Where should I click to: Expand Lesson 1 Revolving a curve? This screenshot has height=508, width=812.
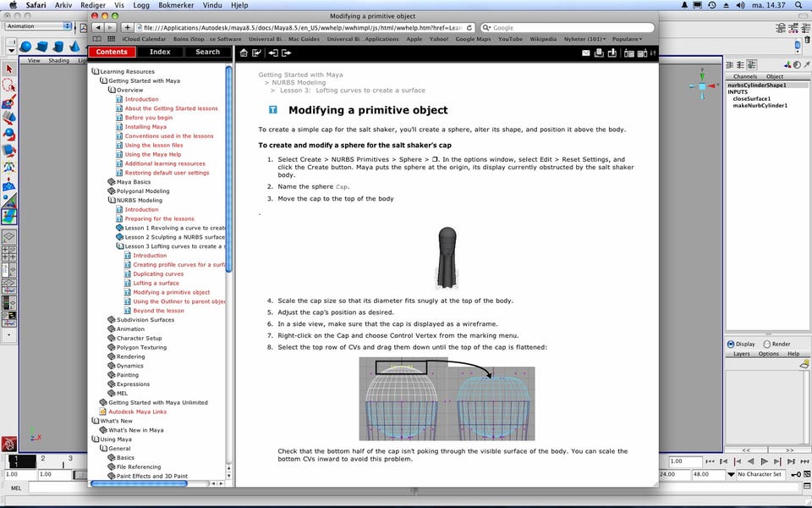coord(119,228)
